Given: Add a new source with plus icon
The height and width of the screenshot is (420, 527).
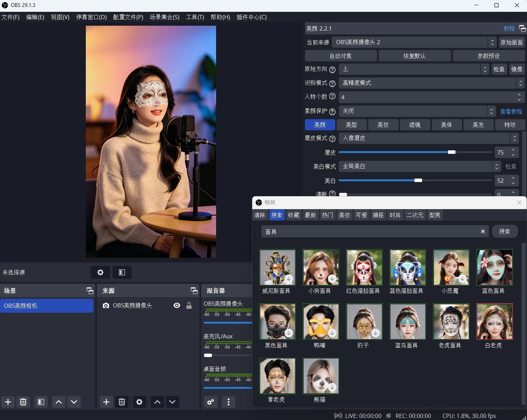Looking at the screenshot, I should [x=106, y=402].
